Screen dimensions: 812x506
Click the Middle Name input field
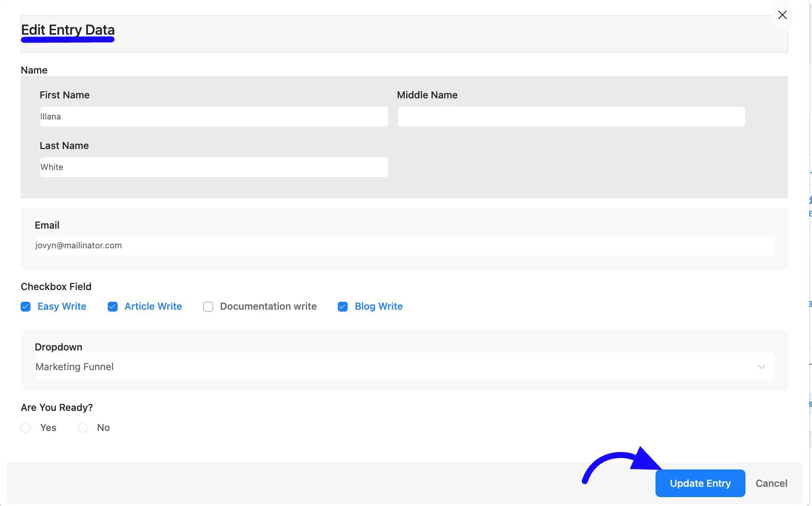[571, 117]
